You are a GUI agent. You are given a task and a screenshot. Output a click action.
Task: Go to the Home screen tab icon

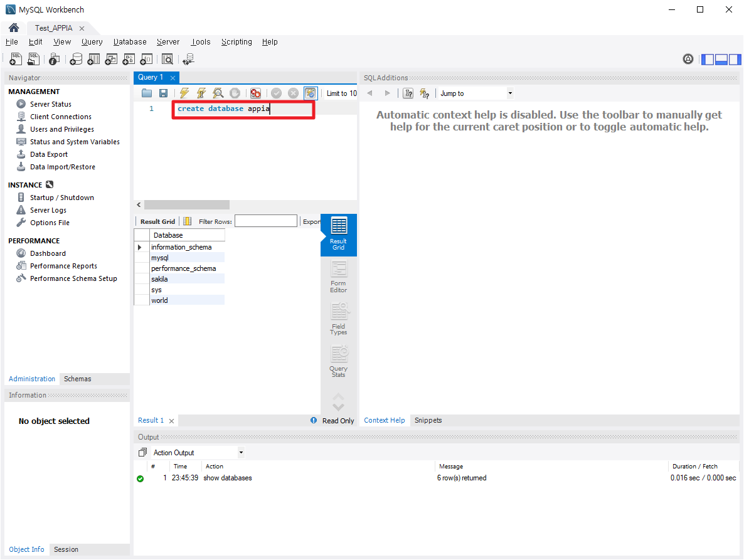(x=14, y=28)
